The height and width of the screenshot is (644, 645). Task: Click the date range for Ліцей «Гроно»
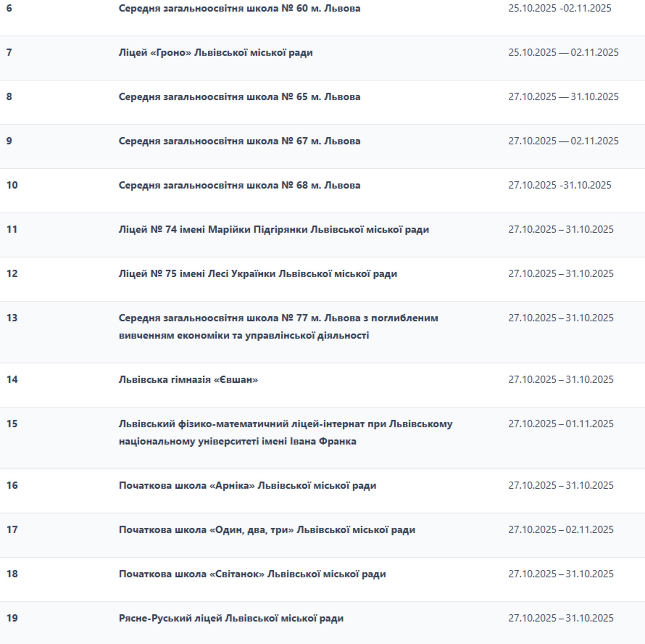[563, 53]
